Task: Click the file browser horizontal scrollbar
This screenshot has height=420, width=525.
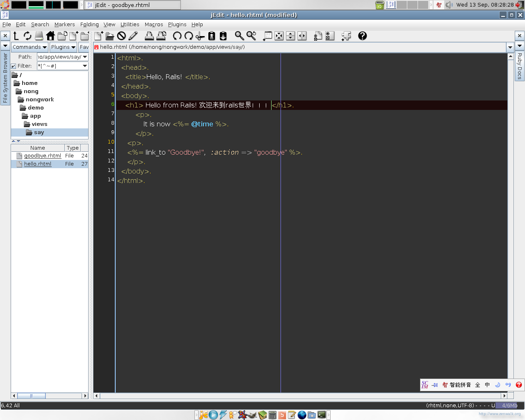Action: click(x=50, y=396)
